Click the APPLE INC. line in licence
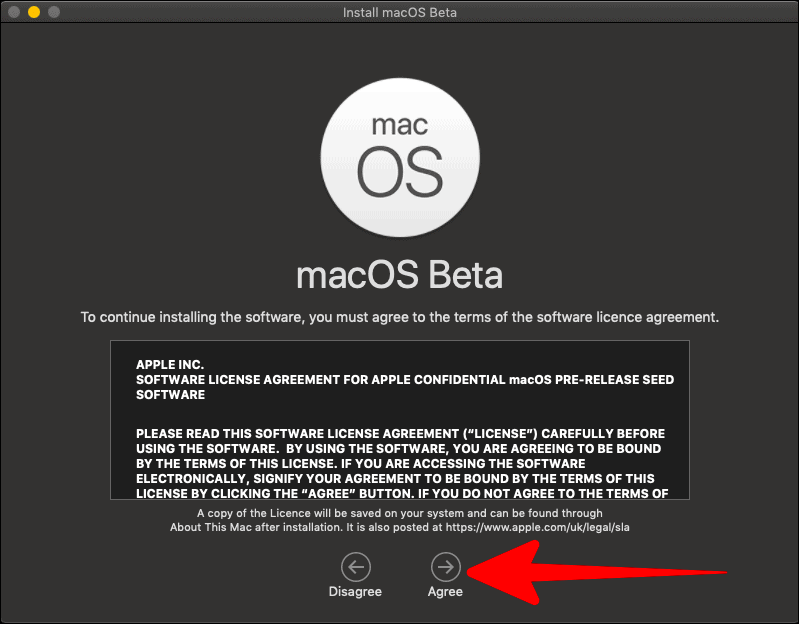This screenshot has width=799, height=624. point(170,365)
